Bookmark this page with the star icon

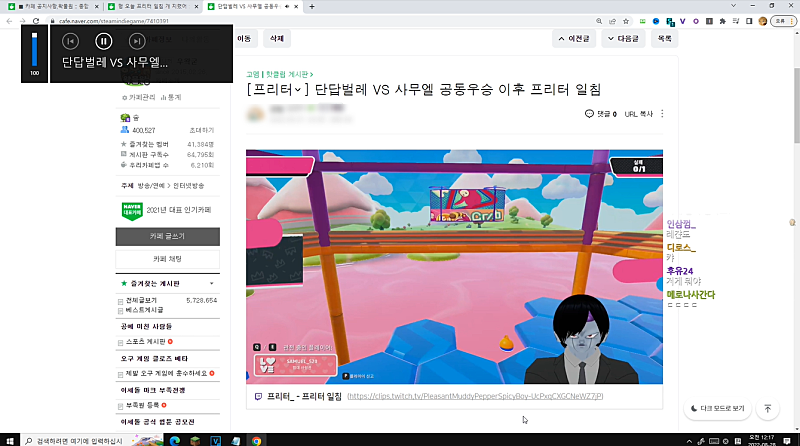pos(626,21)
